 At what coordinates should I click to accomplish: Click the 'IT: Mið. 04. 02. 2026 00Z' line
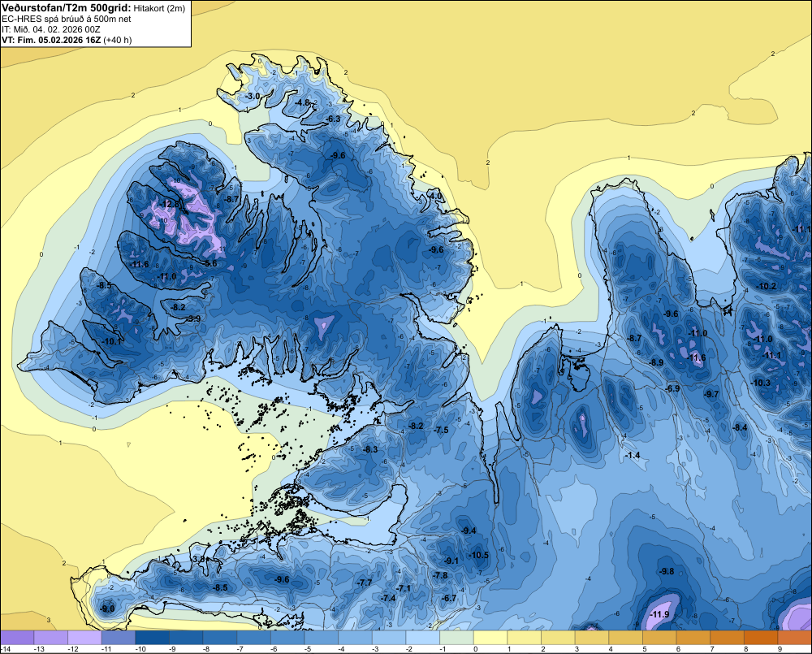coord(51,29)
